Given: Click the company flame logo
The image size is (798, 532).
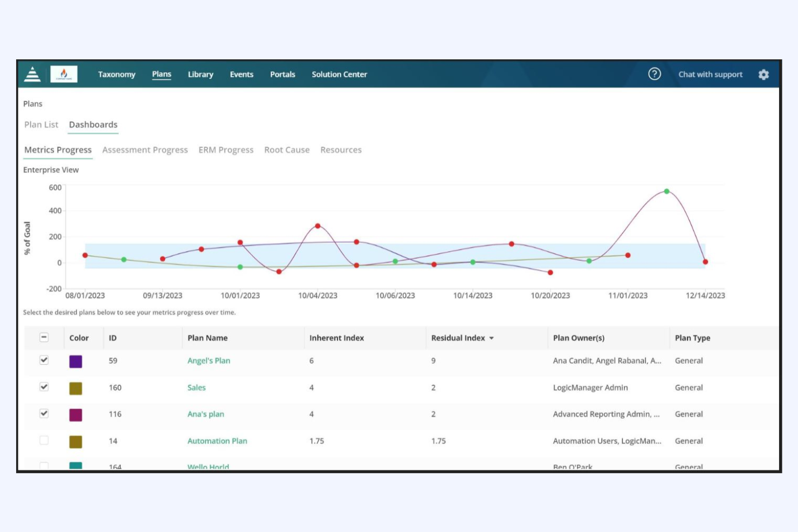Looking at the screenshot, I should [x=64, y=74].
